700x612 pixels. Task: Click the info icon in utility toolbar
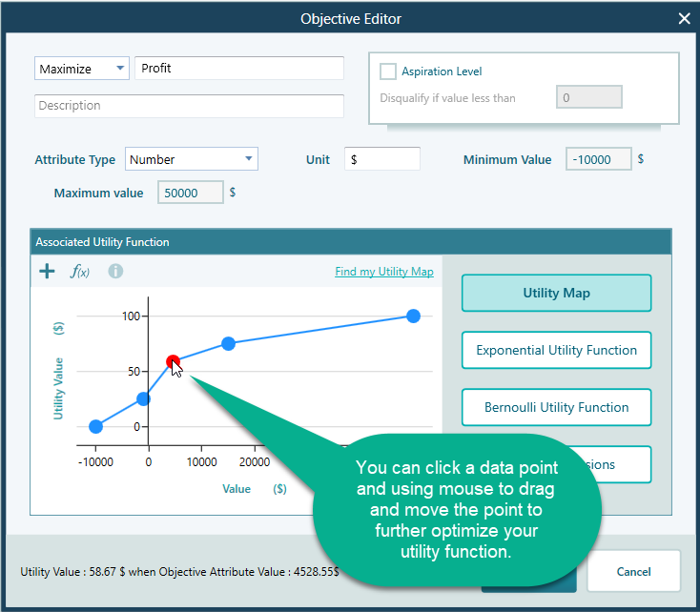coord(115,272)
